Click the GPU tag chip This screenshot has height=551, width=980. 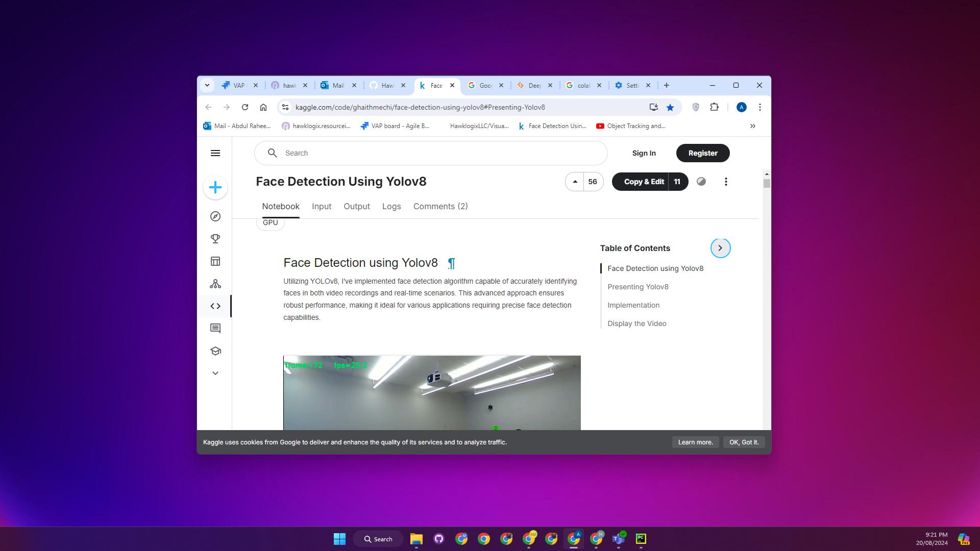tap(271, 223)
